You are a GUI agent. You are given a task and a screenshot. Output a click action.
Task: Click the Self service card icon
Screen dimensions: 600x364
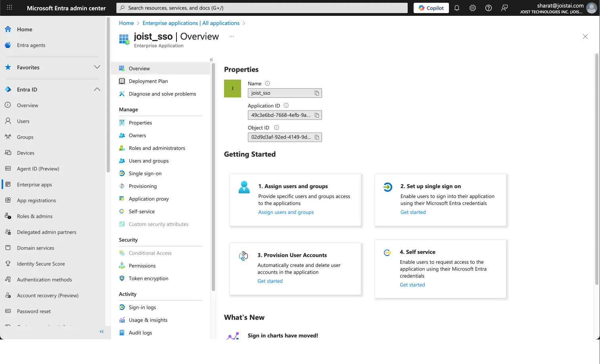pos(387,253)
